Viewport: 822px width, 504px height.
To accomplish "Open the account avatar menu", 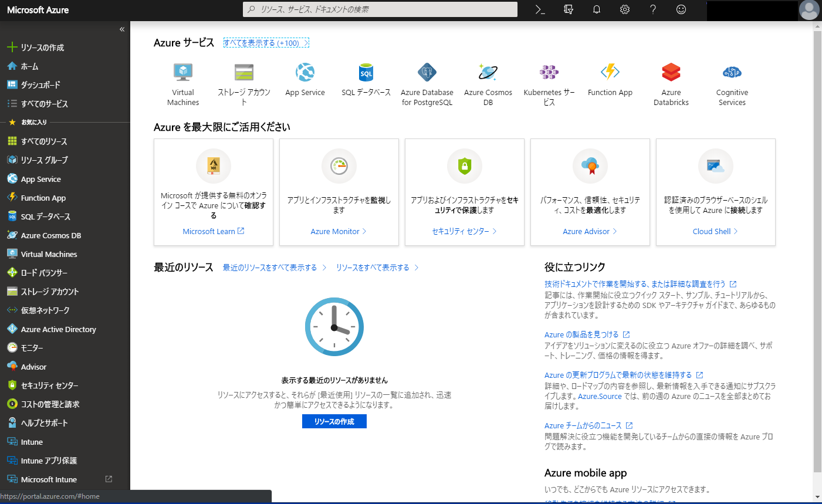I will [x=809, y=10].
